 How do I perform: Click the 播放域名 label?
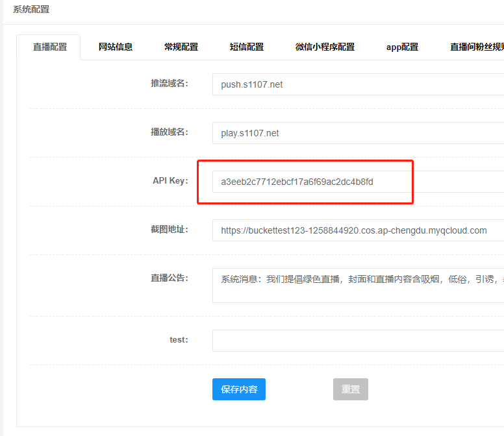click(170, 132)
